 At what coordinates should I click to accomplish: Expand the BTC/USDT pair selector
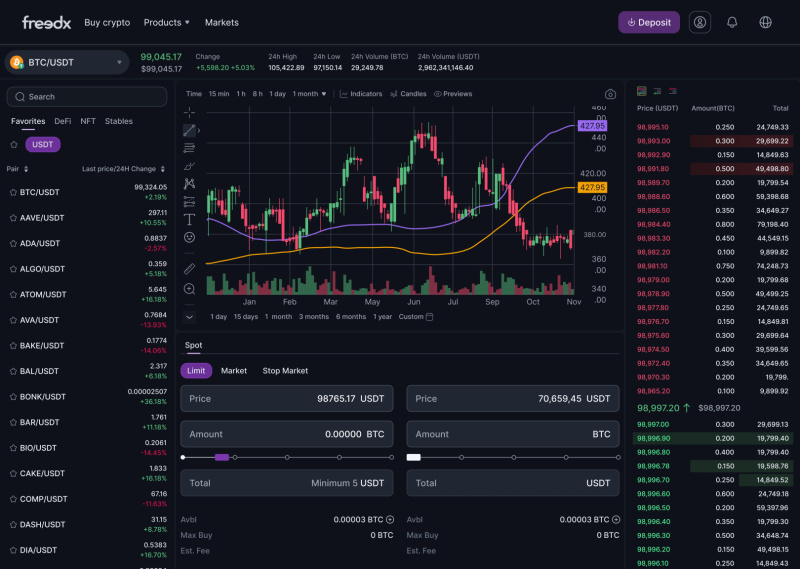(67, 62)
